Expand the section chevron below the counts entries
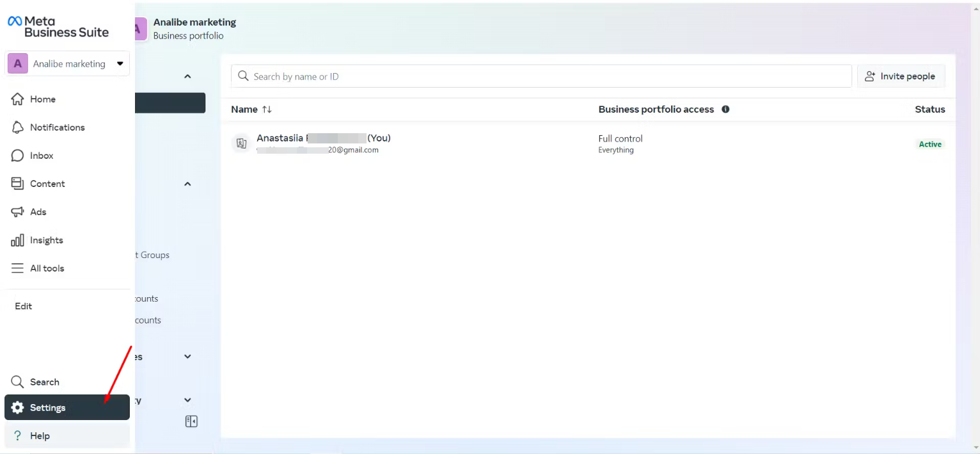The height and width of the screenshot is (454, 980). tap(187, 357)
